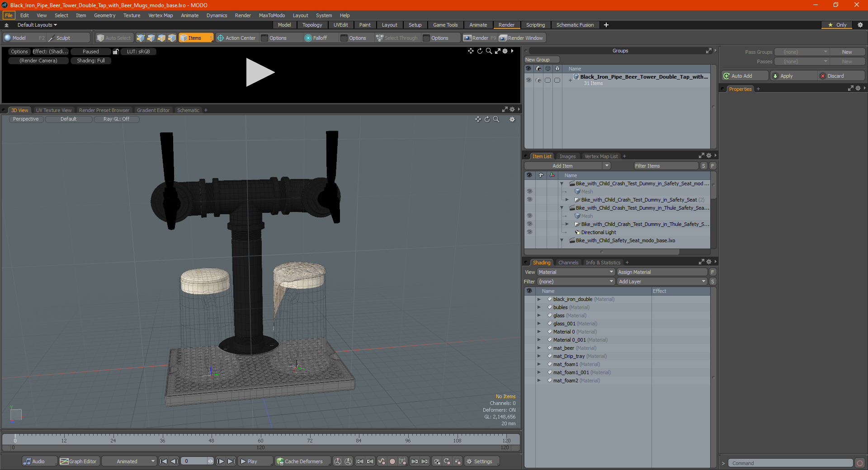Jump to the first frame of the timeline
The height and width of the screenshot is (470, 868).
pos(164,461)
